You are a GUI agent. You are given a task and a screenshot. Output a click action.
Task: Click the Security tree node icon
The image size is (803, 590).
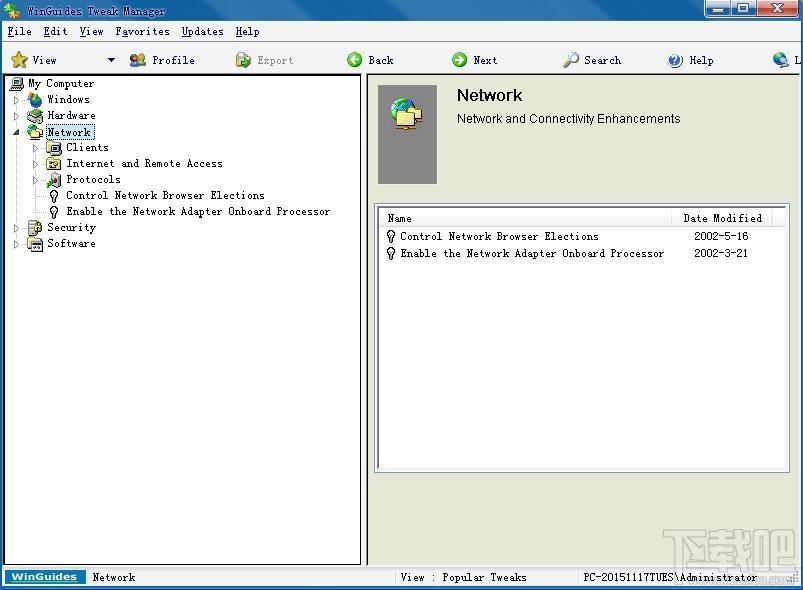(35, 227)
